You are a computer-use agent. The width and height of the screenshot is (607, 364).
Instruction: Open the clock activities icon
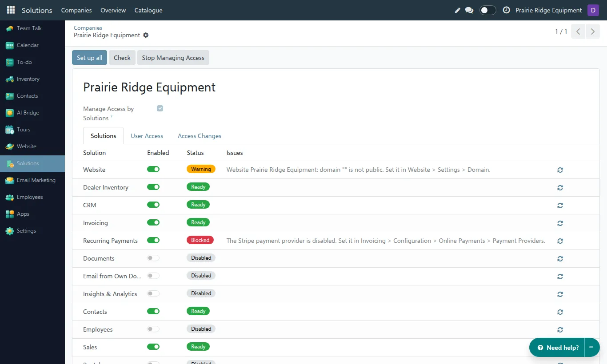tap(506, 10)
